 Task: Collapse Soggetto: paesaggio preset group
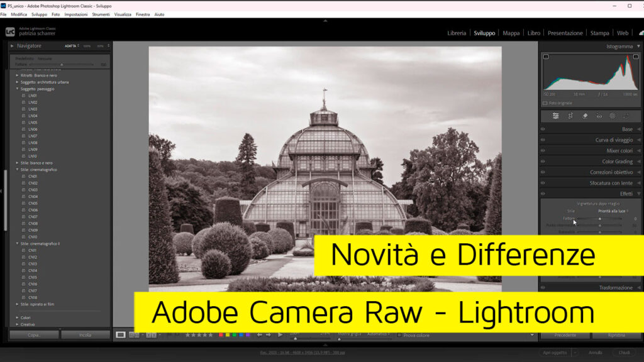coord(17,89)
